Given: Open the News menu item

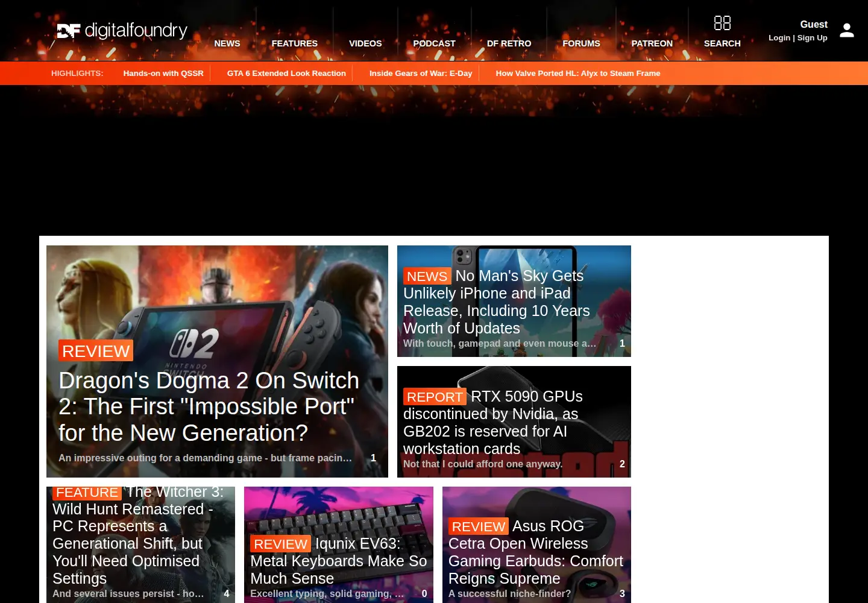Looking at the screenshot, I should point(227,43).
